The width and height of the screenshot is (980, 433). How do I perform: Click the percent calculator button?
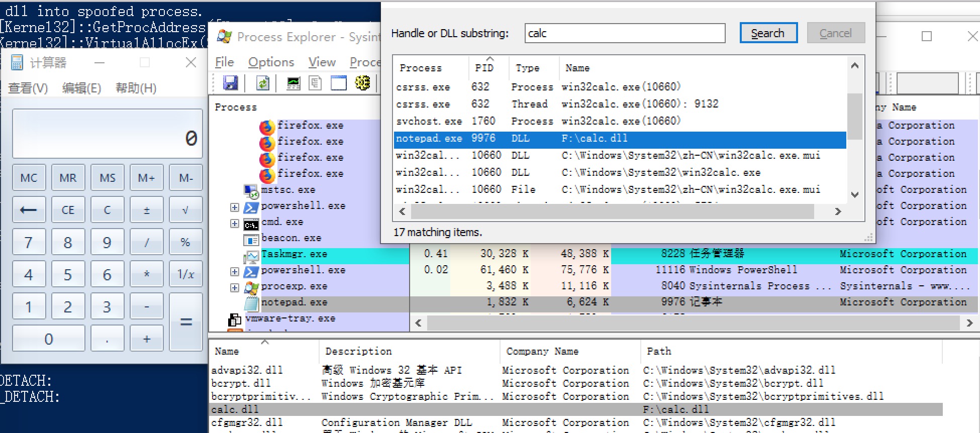pyautogui.click(x=185, y=242)
